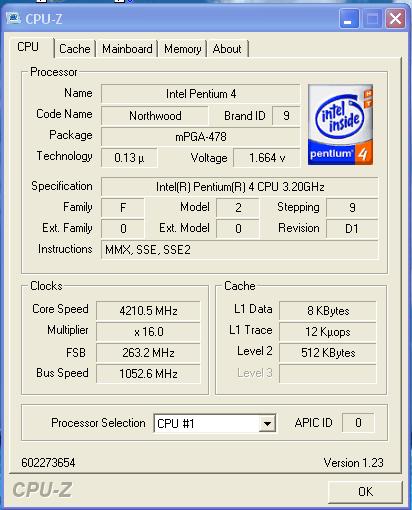The width and height of the screenshot is (412, 510).
Task: Click the CPU-Z title bar app icon
Action: [x=13, y=18]
